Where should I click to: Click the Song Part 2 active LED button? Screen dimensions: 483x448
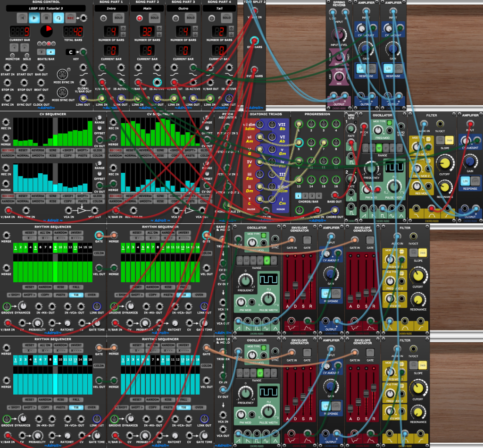point(139,18)
